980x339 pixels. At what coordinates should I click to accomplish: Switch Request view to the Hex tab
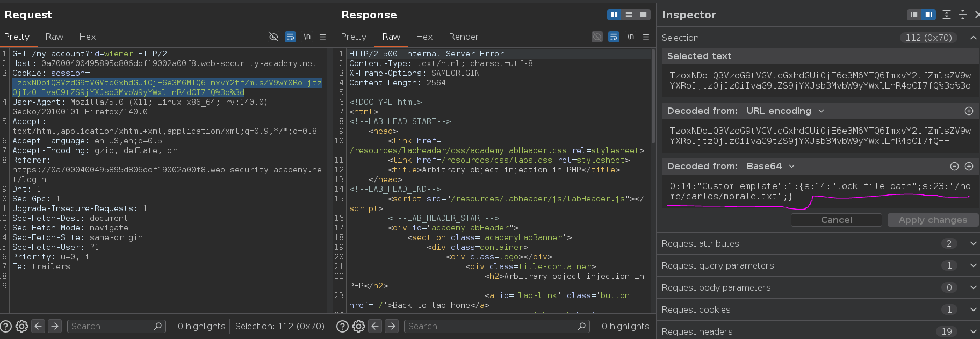tap(88, 37)
